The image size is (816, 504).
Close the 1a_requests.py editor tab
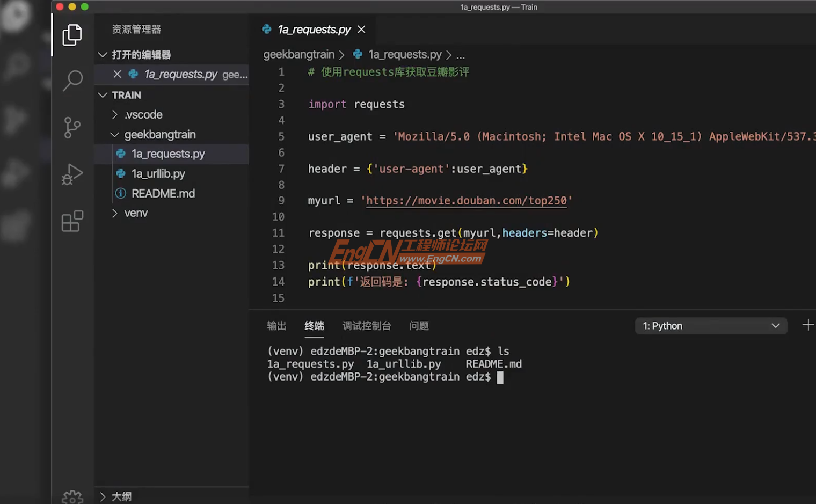(x=361, y=30)
